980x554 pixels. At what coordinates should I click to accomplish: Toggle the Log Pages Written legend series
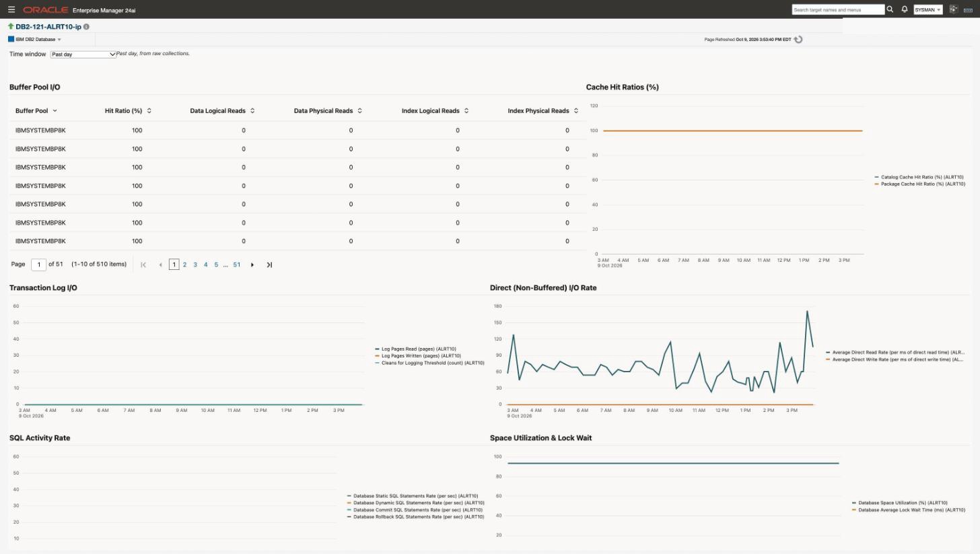tap(418, 356)
